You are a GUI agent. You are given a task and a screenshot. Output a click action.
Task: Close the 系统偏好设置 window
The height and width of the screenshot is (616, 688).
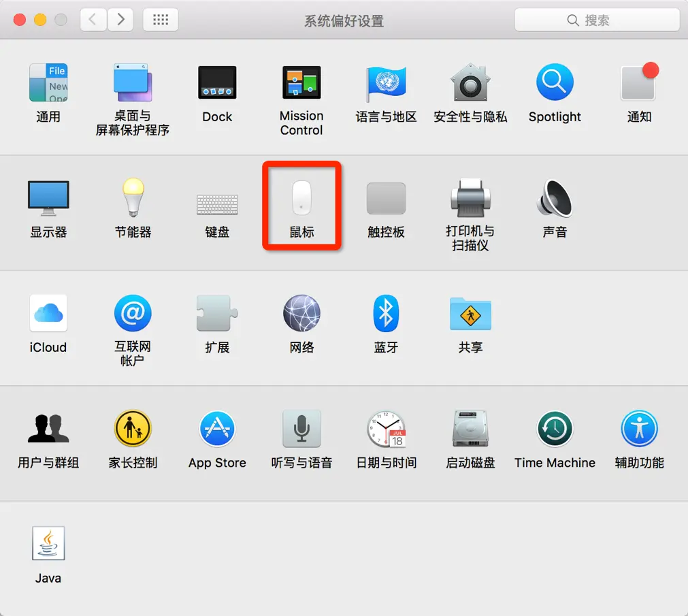[x=20, y=20]
